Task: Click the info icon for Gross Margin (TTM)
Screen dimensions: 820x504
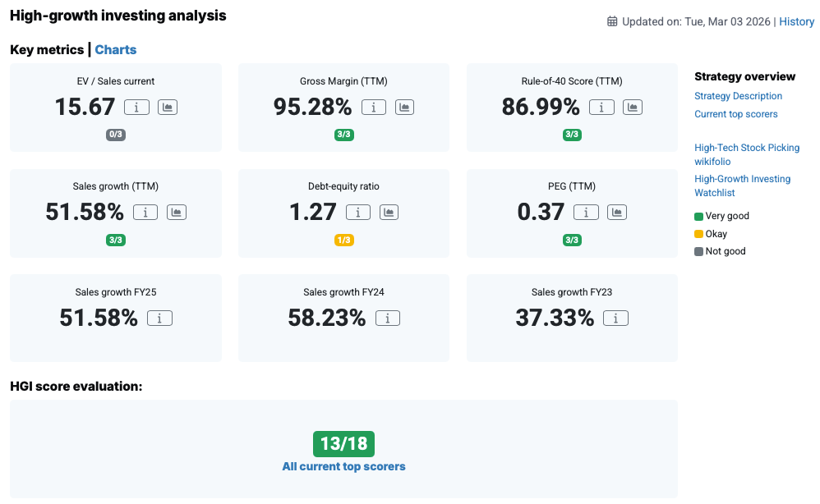Action: pos(374,107)
